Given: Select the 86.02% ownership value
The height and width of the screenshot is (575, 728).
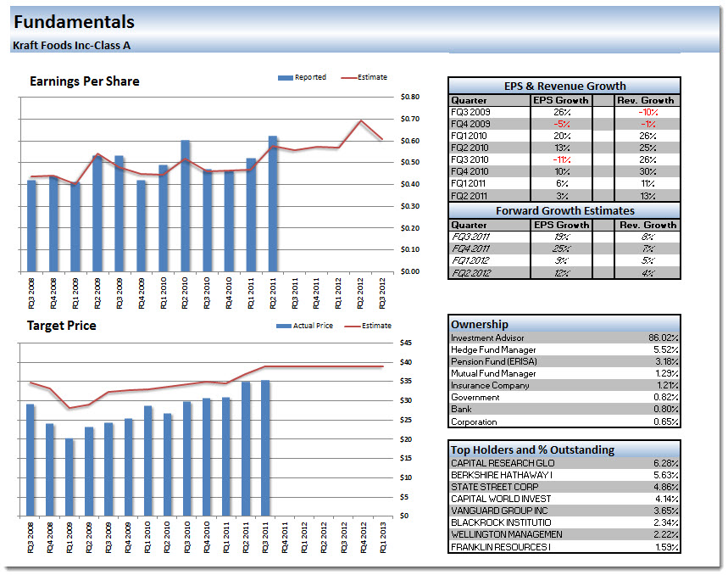Looking at the screenshot, I should click(664, 338).
